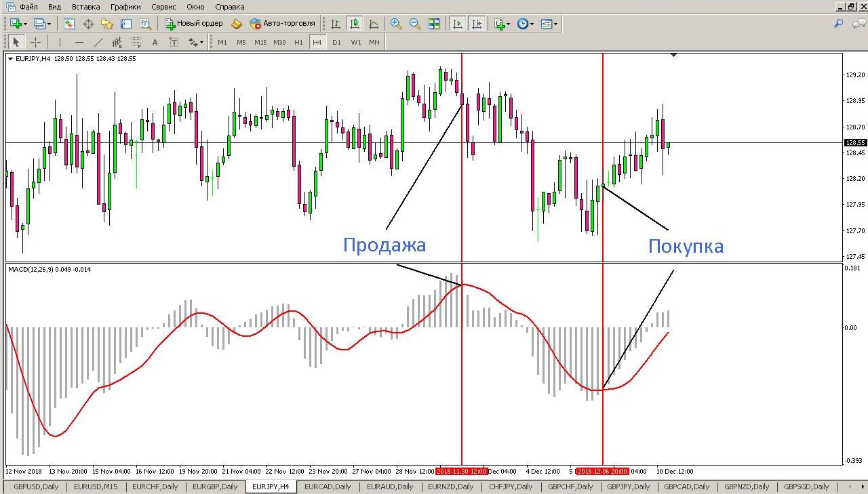Screen dimensions: 868x494
Task: Switch to EURCAD,Daily chart tab
Action: (328, 487)
